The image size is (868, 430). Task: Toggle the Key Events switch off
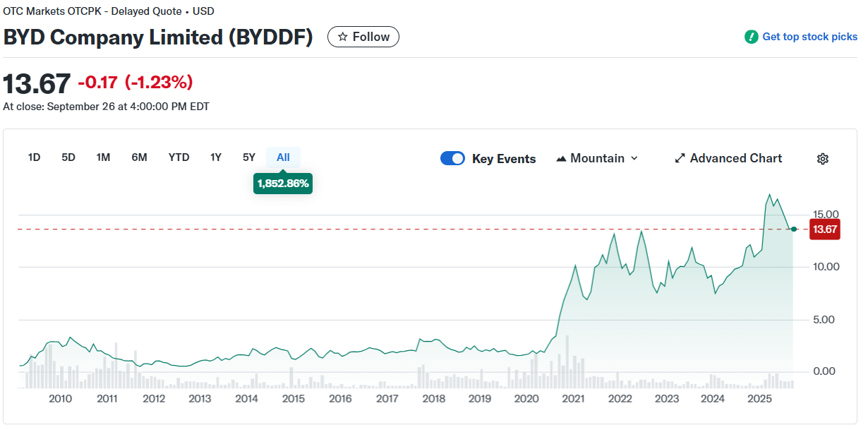pyautogui.click(x=452, y=159)
